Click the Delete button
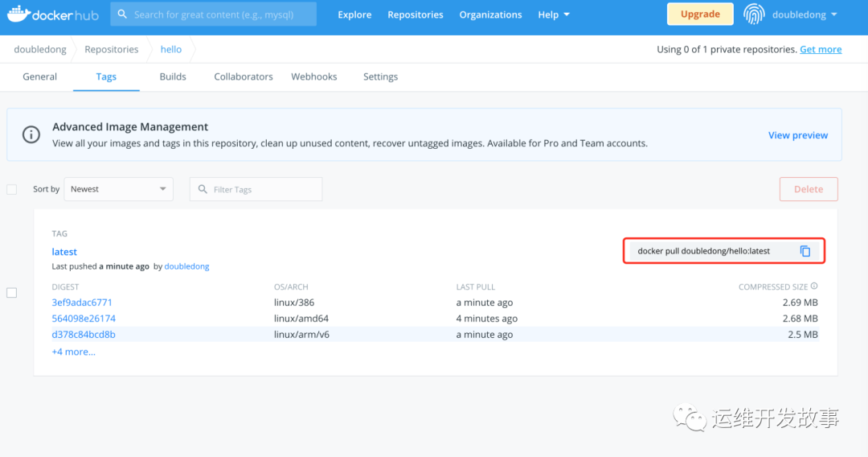Screen dimensions: 868x457 tap(809, 189)
